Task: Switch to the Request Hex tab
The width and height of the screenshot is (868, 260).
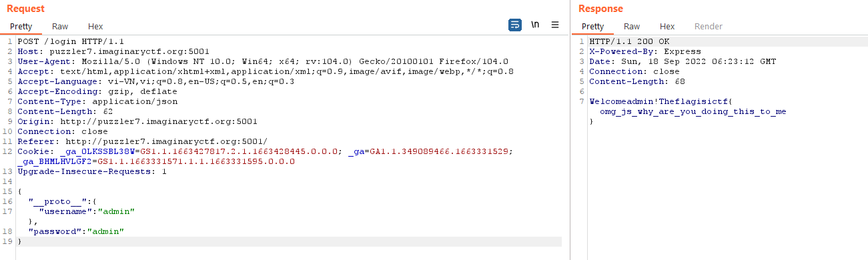Action: [95, 27]
